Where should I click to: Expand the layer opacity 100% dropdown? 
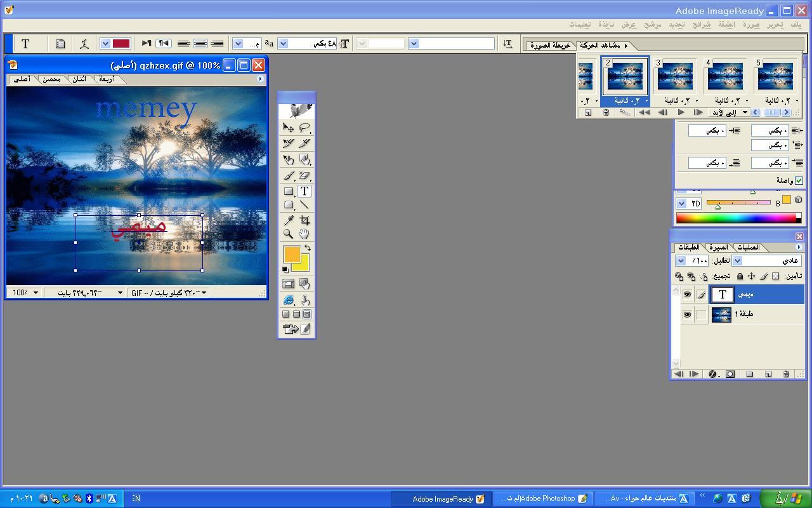point(681,261)
